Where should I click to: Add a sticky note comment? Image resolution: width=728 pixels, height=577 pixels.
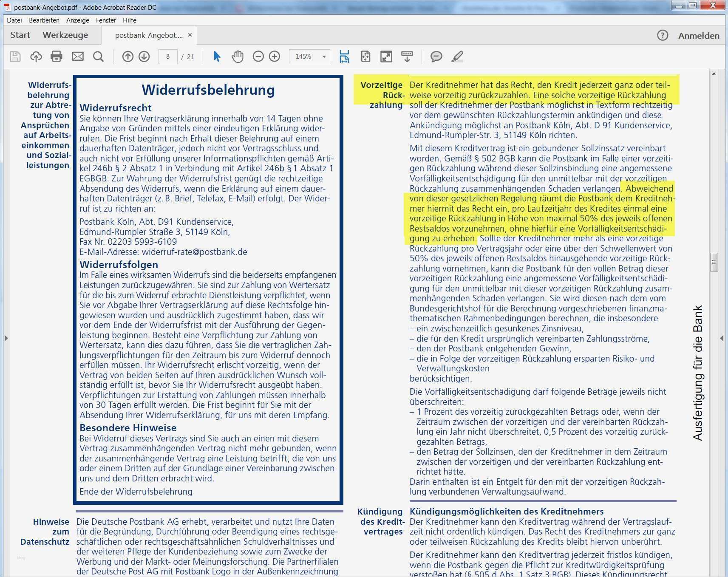436,57
